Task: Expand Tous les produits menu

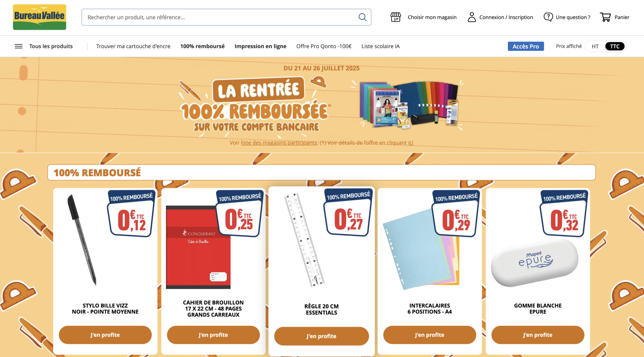Action: [51, 46]
